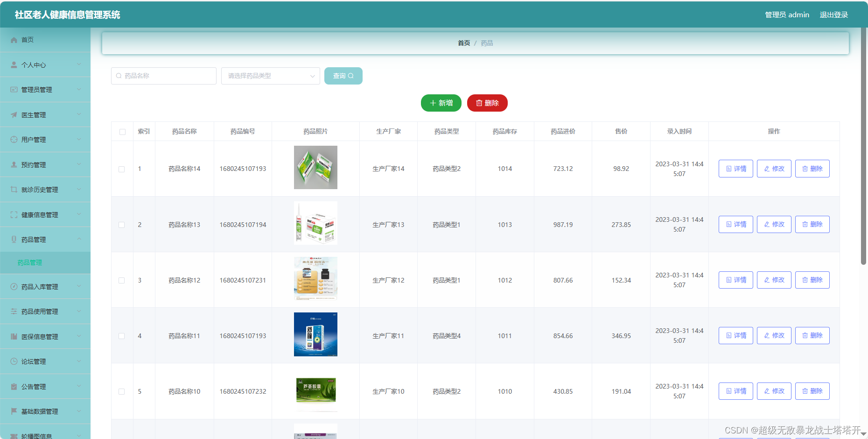Click the edit pencil icon in 药品名称13 row
The width and height of the screenshot is (868, 439).
[767, 224]
